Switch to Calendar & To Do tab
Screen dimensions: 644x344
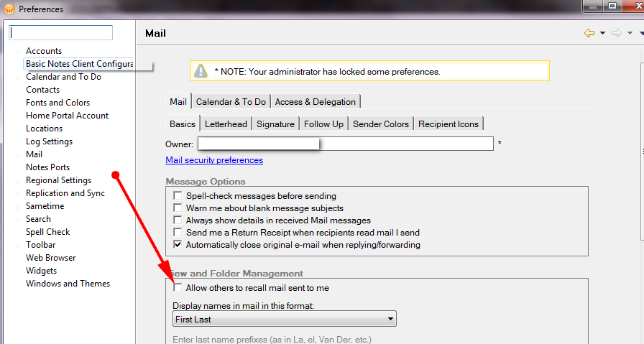pyautogui.click(x=231, y=101)
